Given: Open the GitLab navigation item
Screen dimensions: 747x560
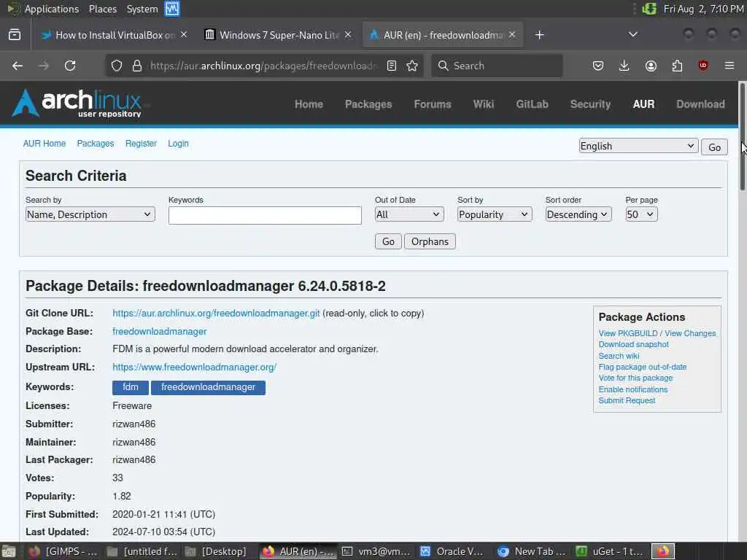Looking at the screenshot, I should (532, 104).
